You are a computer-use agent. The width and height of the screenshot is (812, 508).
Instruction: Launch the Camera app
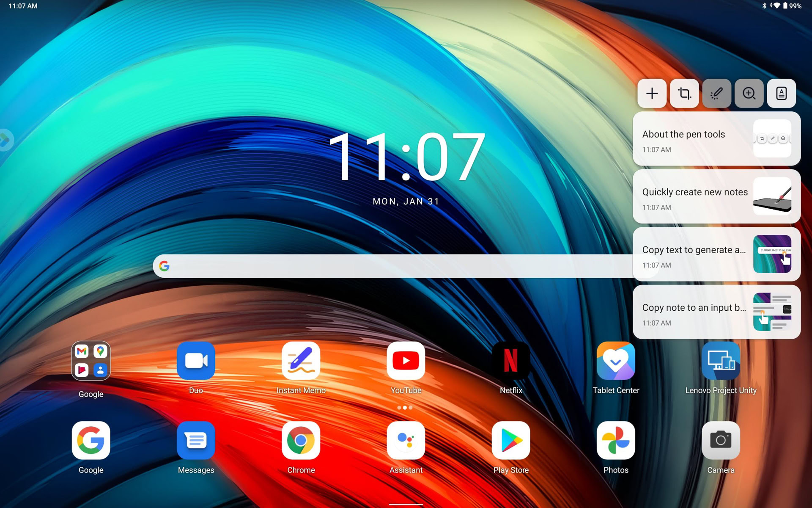(721, 440)
